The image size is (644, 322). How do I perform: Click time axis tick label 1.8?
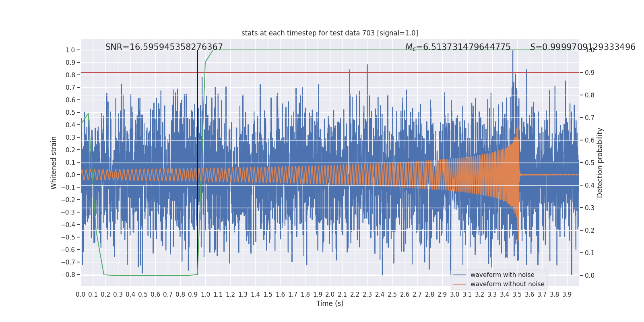305,295
